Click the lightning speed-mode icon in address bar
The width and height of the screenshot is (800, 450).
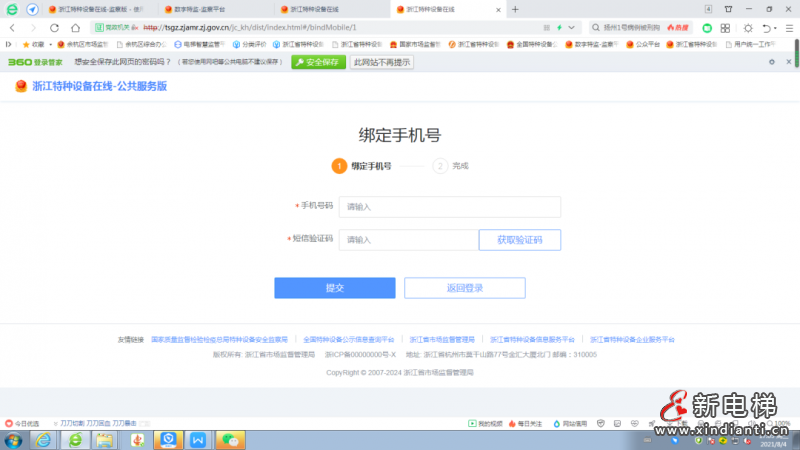(560, 28)
